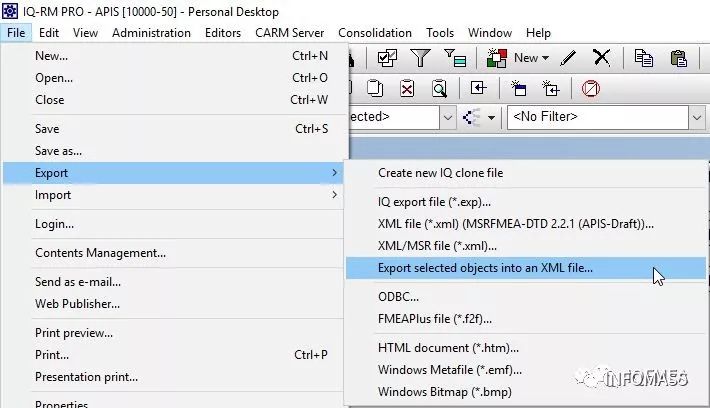Image resolution: width=710 pixels, height=408 pixels.
Task: Open the Window menu
Action: tap(489, 33)
